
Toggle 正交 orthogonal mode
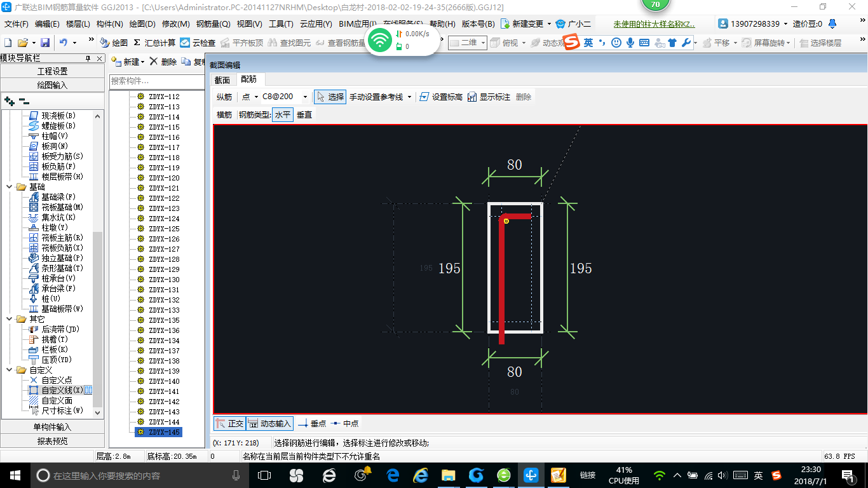click(x=229, y=423)
